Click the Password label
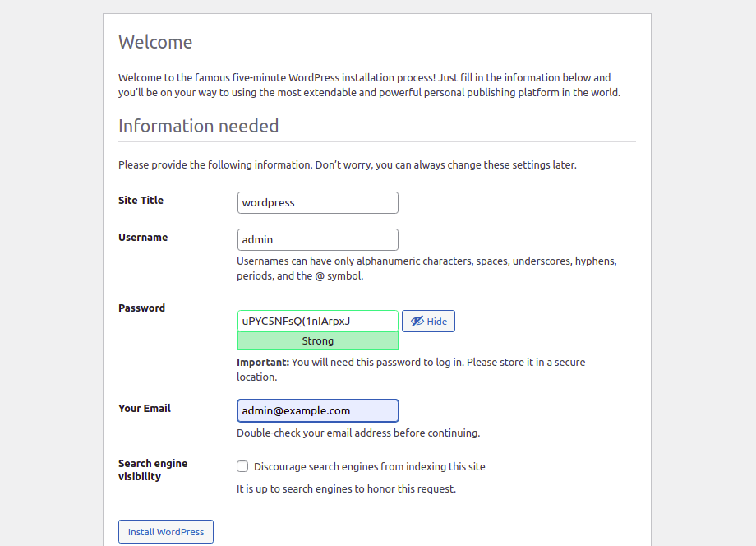Image resolution: width=756 pixels, height=546 pixels. [x=141, y=308]
